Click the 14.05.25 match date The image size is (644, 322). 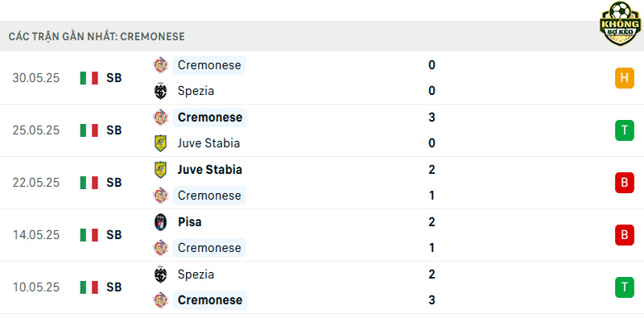tap(35, 235)
